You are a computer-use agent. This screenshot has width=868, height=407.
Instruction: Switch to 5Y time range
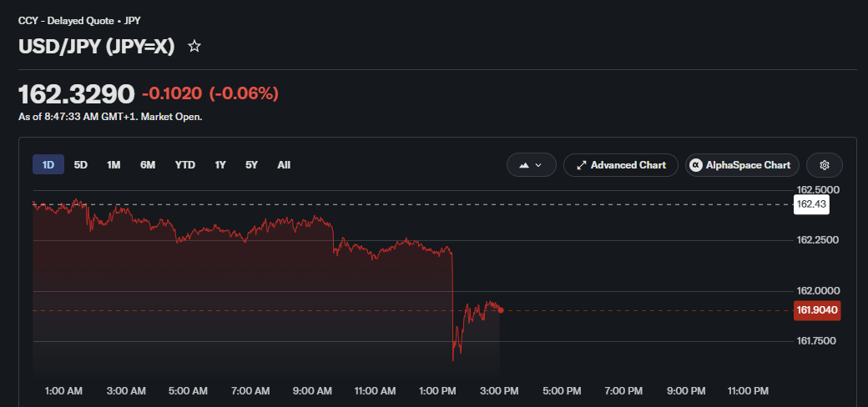pos(252,165)
